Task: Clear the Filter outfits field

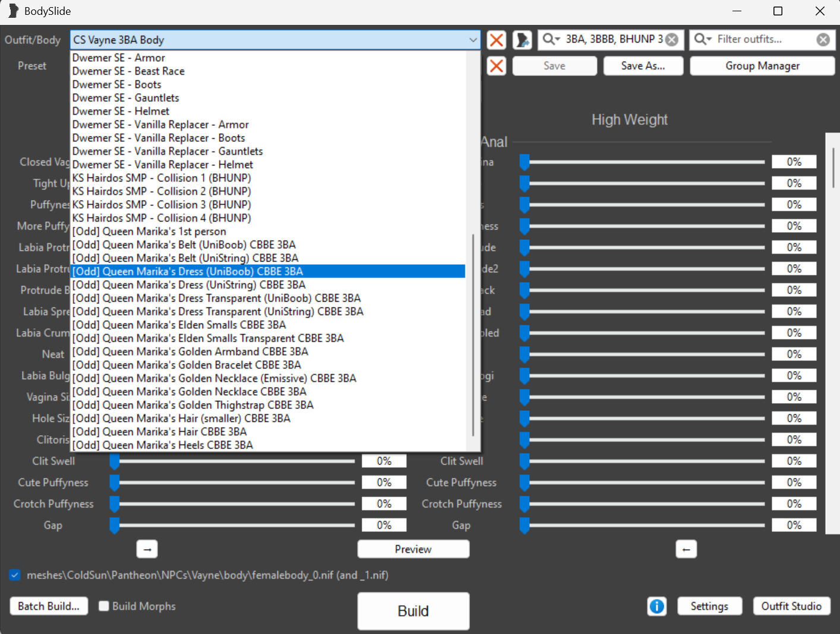Action: [823, 40]
